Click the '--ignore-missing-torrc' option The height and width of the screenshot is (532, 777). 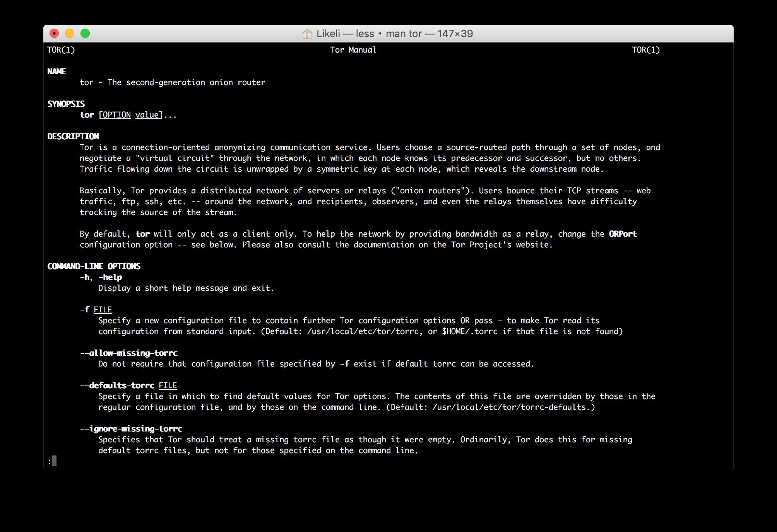click(131, 429)
